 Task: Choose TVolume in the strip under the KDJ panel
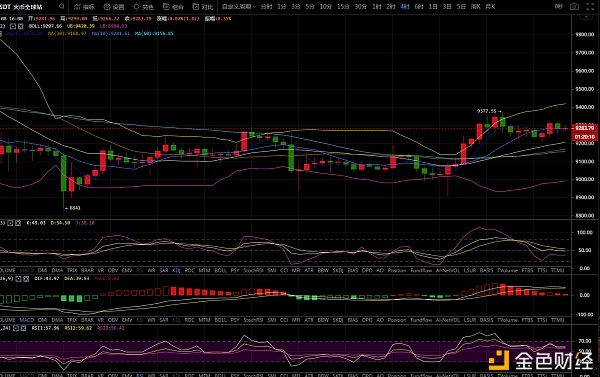[x=507, y=270]
